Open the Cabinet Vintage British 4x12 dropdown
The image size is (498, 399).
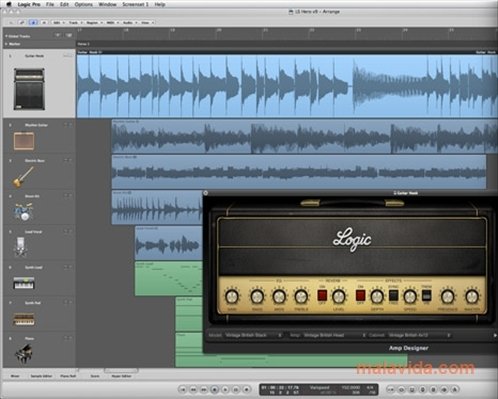coord(419,335)
